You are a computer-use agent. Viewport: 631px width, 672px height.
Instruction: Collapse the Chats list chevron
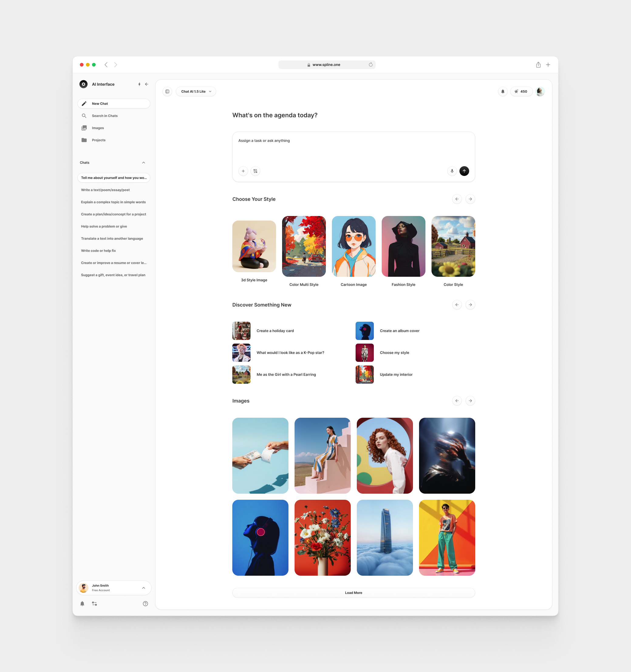click(144, 163)
